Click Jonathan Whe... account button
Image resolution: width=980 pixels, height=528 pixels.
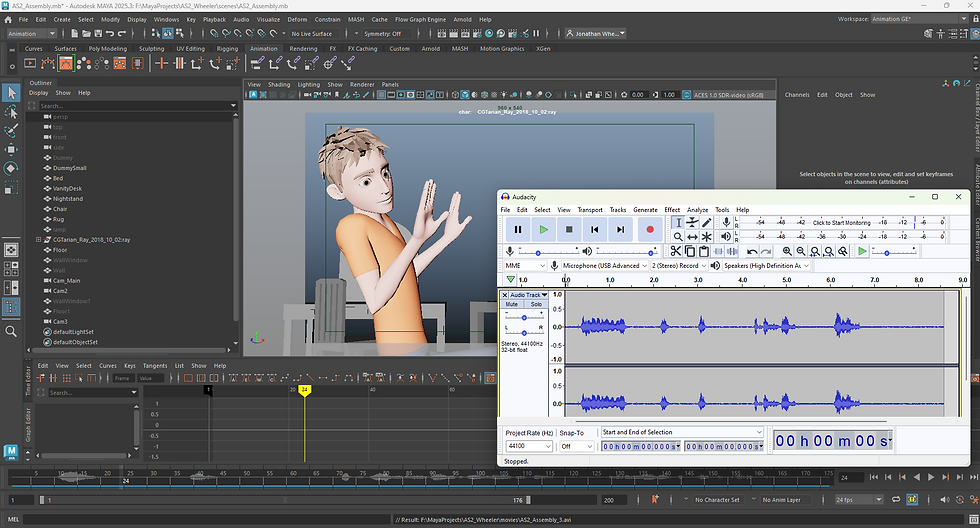tap(596, 34)
